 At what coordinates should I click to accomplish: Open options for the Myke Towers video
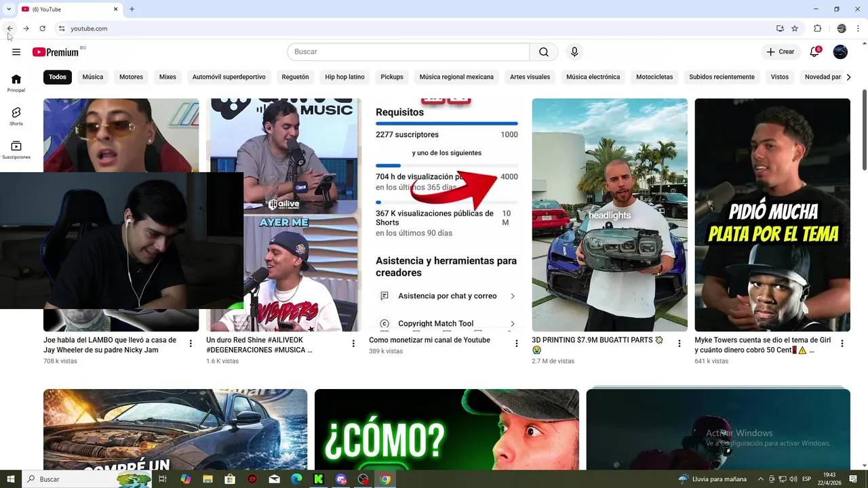[842, 344]
